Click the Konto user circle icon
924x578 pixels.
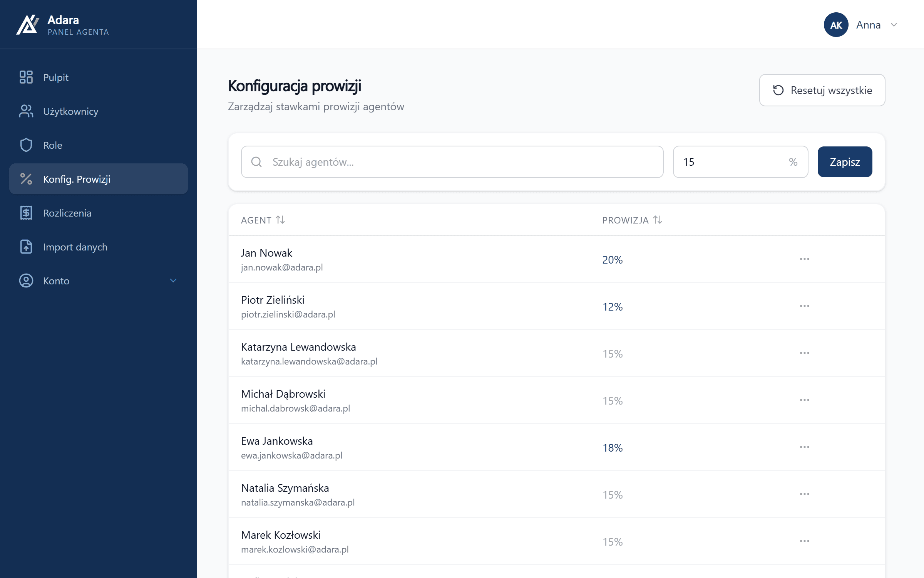pyautogui.click(x=26, y=281)
